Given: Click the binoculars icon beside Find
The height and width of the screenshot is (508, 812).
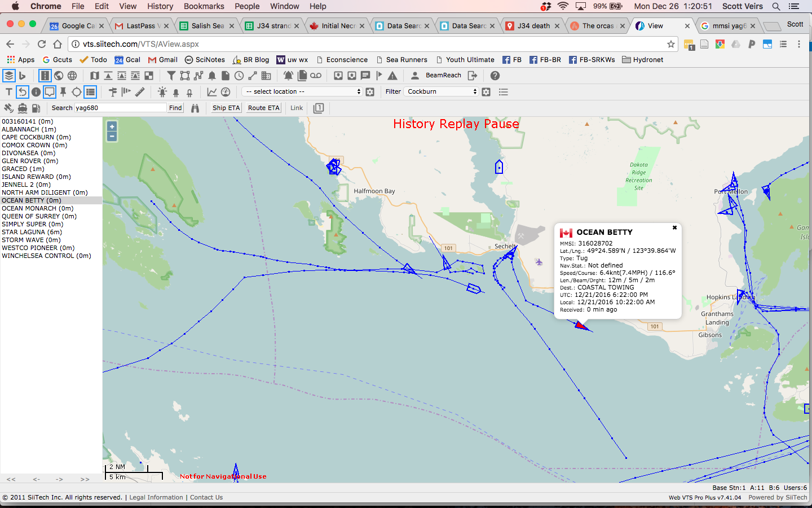Looking at the screenshot, I should 195,108.
